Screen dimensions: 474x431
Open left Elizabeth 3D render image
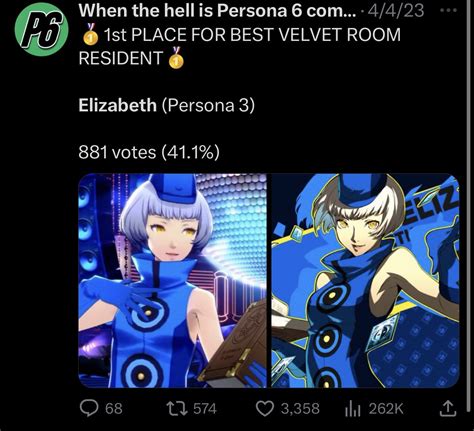click(173, 281)
